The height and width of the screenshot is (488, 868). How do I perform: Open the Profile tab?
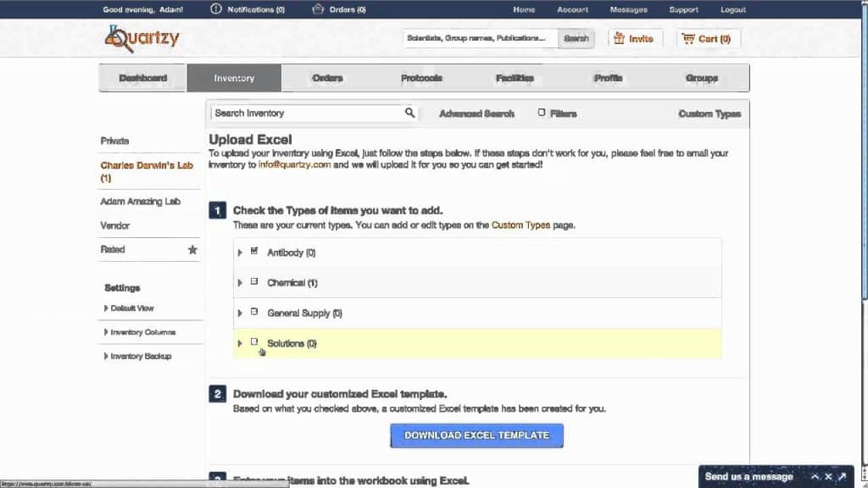[x=609, y=78]
